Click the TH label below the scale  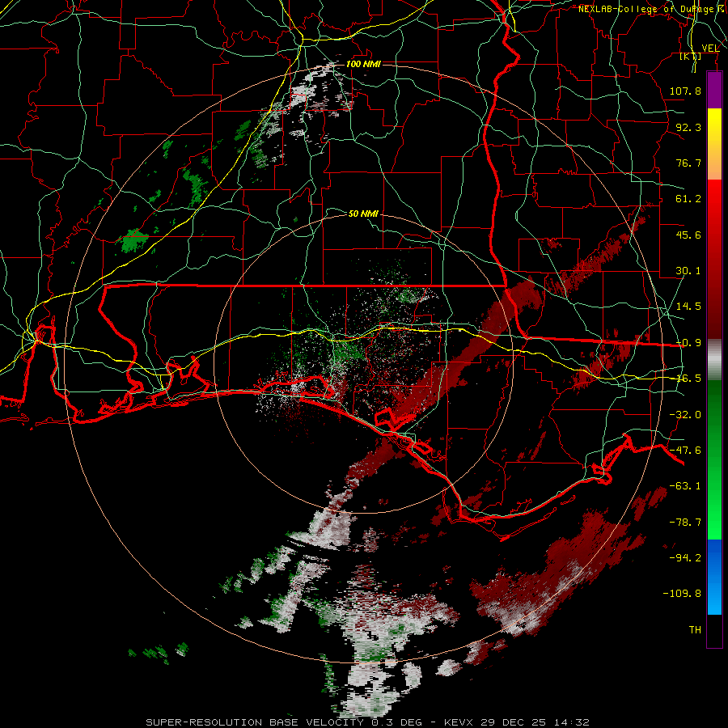click(x=695, y=630)
